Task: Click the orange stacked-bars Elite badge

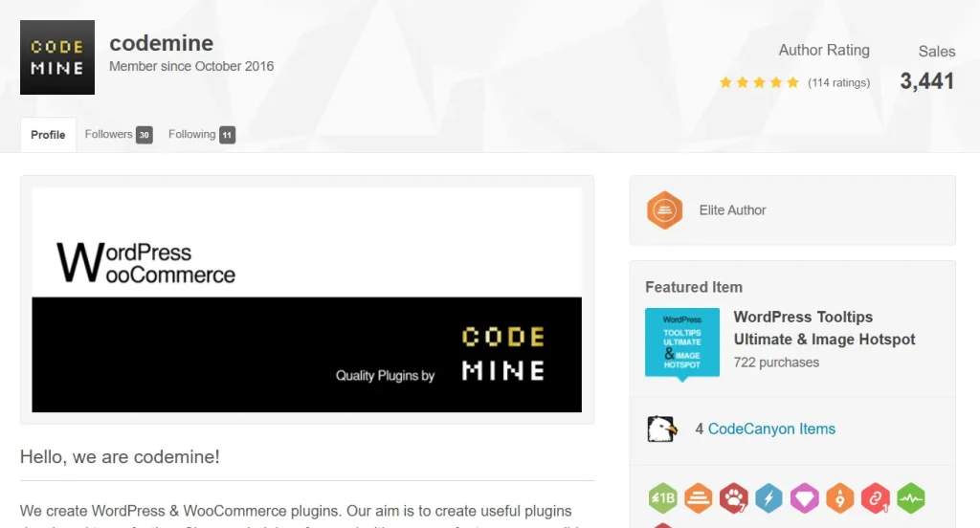Action: (x=698, y=498)
